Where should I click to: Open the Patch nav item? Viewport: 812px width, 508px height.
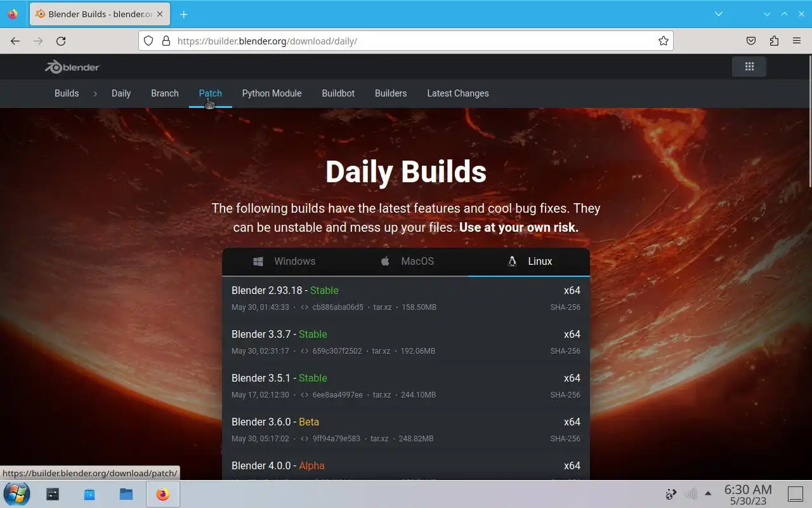tap(211, 93)
